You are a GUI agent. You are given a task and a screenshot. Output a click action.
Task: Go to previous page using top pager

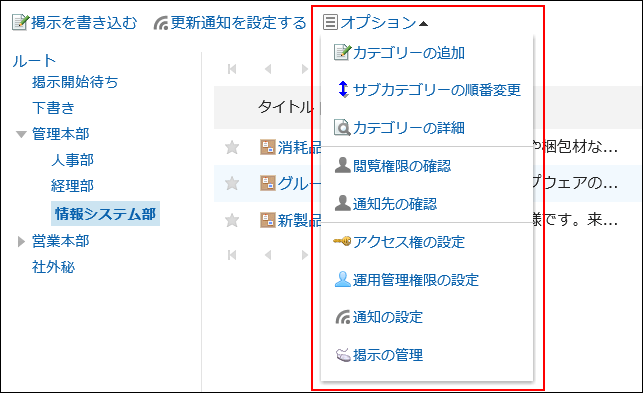click(x=268, y=69)
